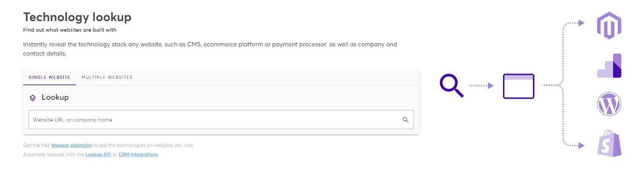Viewport: 644px width, 171px height.
Task: Follow the Lookup API link
Action: (98, 154)
